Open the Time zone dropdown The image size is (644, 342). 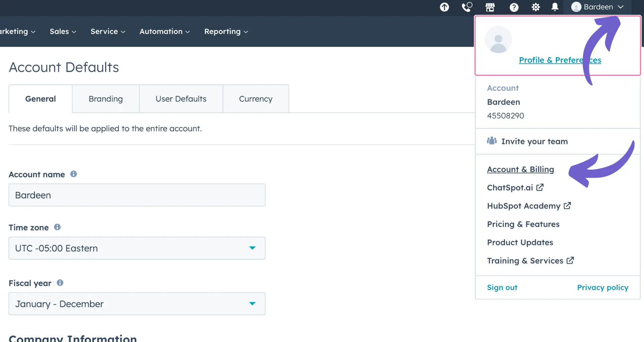(137, 248)
